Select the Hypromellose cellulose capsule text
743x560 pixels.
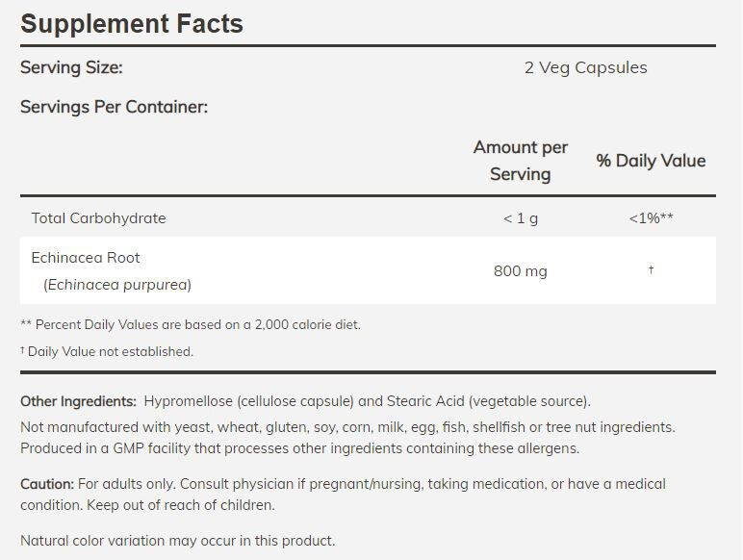point(250,401)
